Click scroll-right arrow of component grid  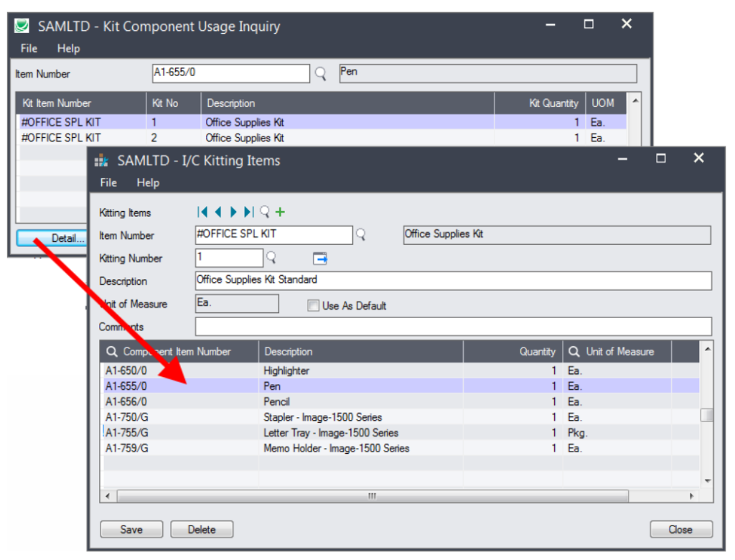691,496
